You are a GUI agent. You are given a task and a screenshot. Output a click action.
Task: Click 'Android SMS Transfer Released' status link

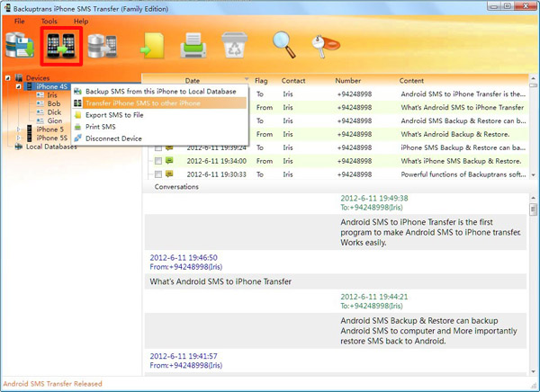(x=53, y=384)
